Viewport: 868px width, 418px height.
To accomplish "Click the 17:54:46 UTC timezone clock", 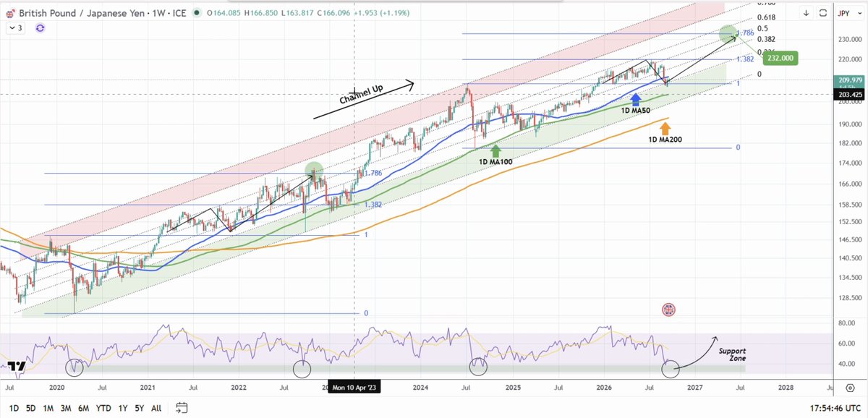I will [x=836, y=408].
